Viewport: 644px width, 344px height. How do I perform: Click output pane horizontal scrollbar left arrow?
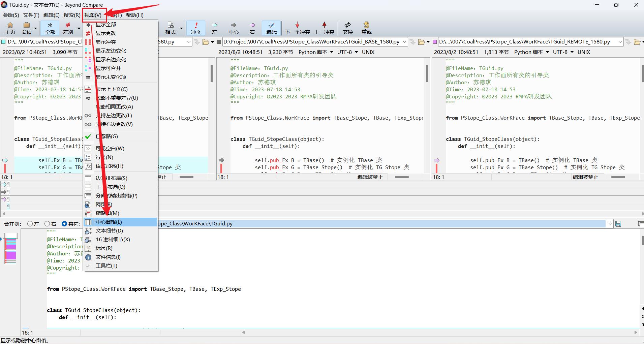point(243,333)
